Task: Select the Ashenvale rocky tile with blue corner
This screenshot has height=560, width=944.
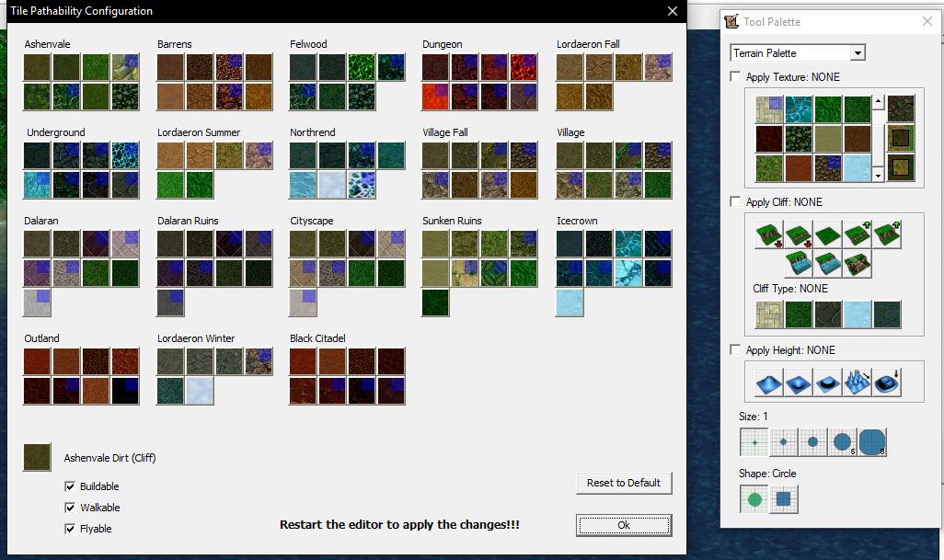Action: (x=125, y=67)
